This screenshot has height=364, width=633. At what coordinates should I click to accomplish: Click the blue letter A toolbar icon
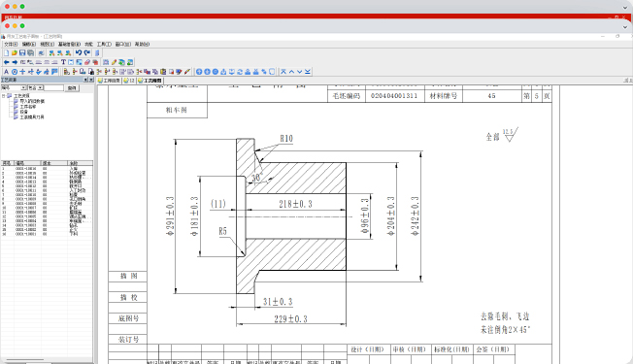(x=7, y=72)
